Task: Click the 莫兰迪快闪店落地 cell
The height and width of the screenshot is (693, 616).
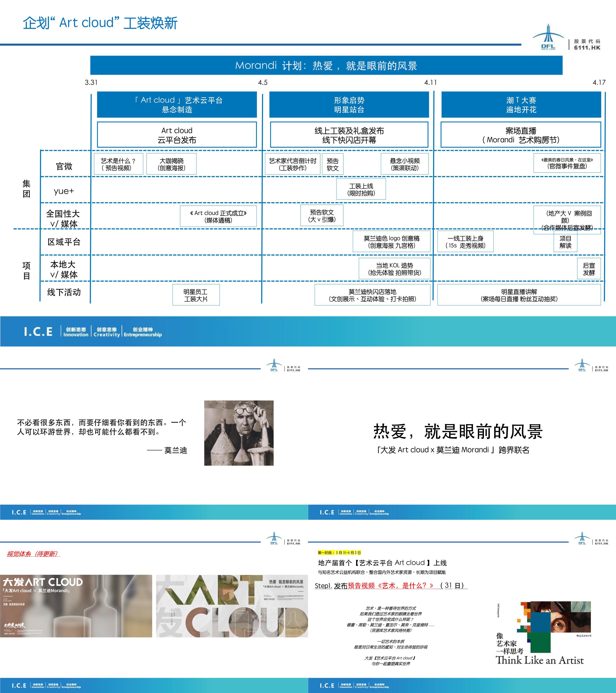Action: 372,295
